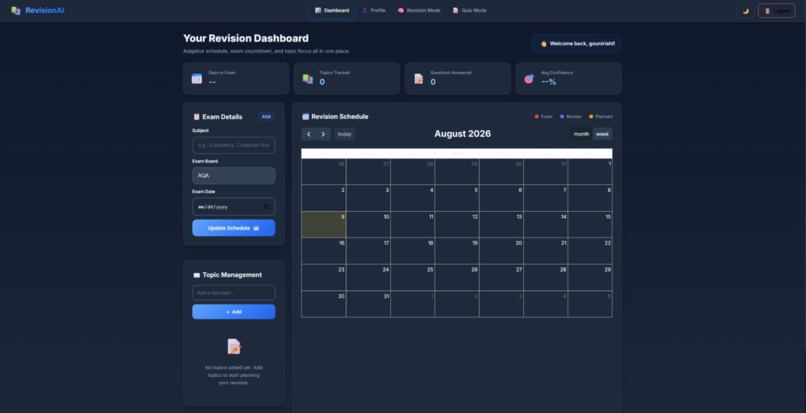Screen dimensions: 806x413
Task: Select August 7 on the calendar
Action: (546, 198)
